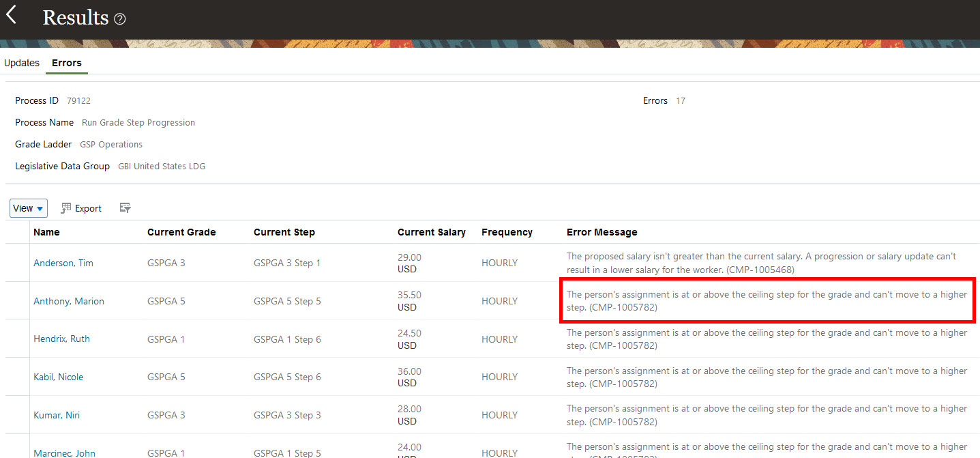This screenshot has height=458, width=980.
Task: Open the View dropdown menu
Action: [x=29, y=208]
